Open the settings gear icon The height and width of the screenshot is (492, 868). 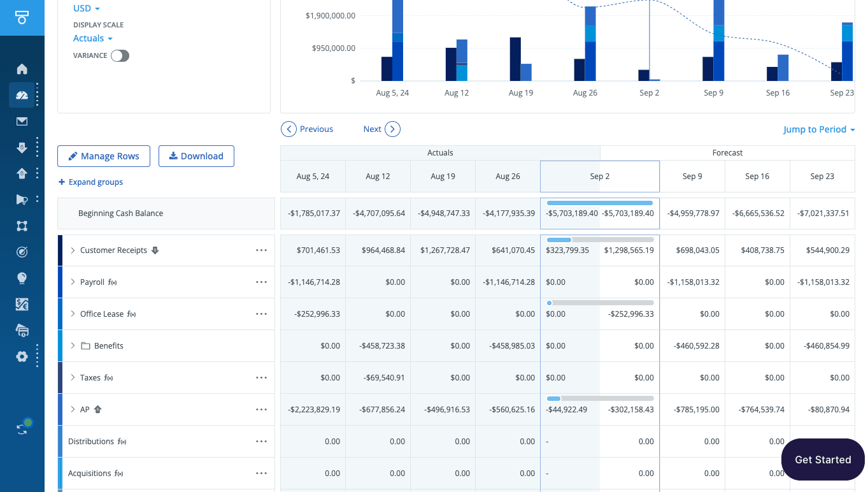[22, 356]
